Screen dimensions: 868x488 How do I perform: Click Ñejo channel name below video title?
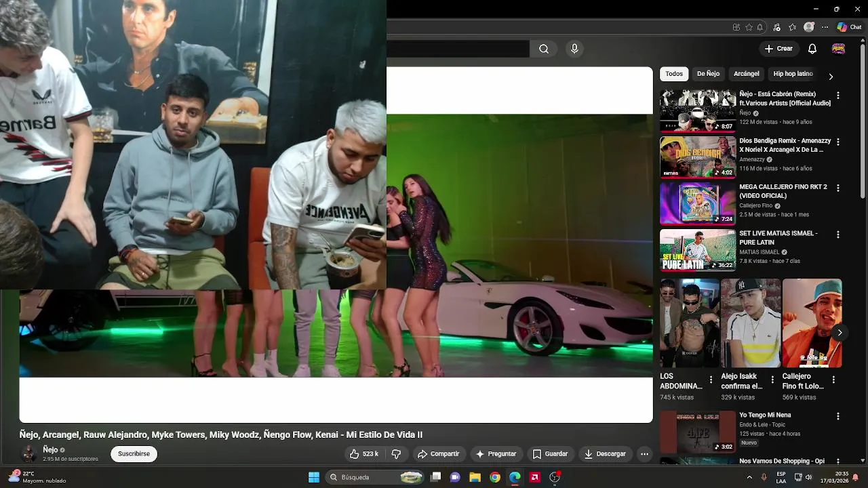tap(50, 449)
